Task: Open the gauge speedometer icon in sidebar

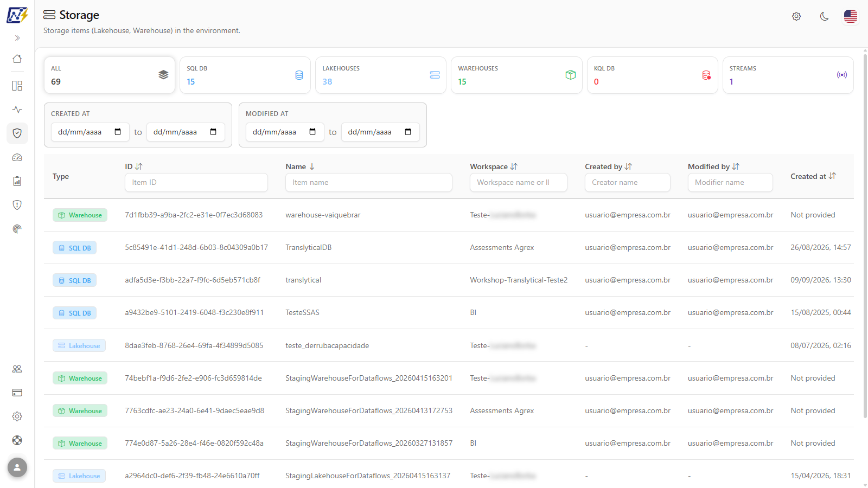Action: [x=17, y=157]
